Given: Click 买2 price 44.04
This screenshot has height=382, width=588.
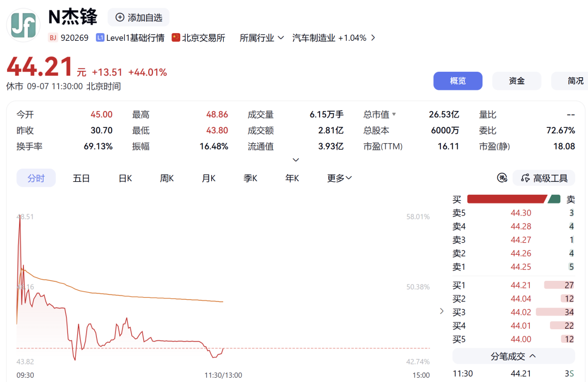Looking at the screenshot, I should click(x=521, y=299).
